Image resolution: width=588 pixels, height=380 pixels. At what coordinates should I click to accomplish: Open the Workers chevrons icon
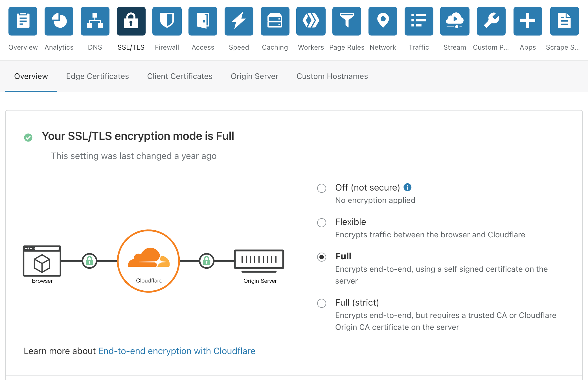311,21
